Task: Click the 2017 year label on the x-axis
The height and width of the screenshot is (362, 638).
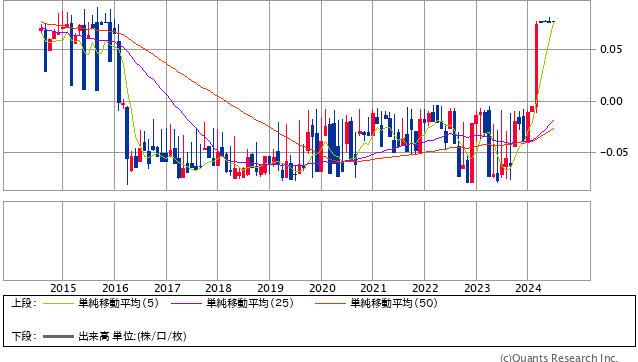Action: (167, 288)
